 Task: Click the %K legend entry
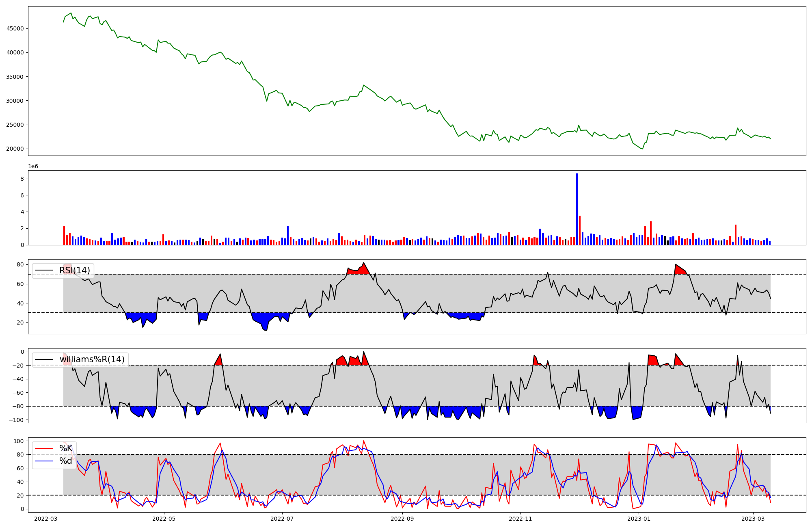(66, 448)
